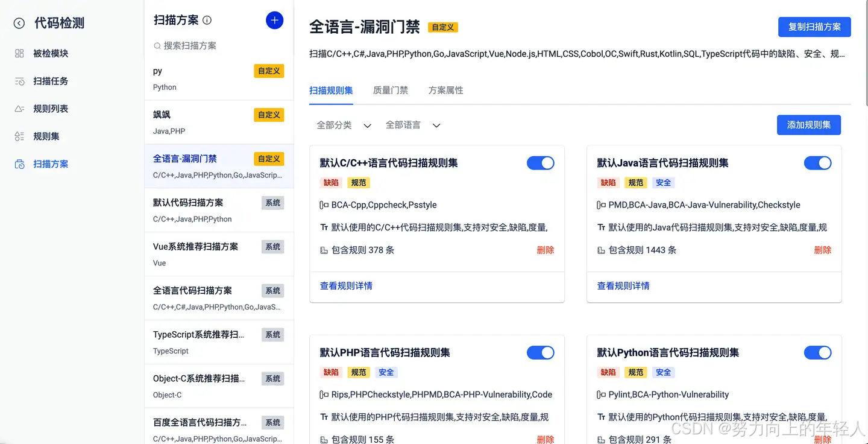Select the Vue系统推荐扫描方案 plan
The height and width of the screenshot is (444, 868).
(x=219, y=254)
